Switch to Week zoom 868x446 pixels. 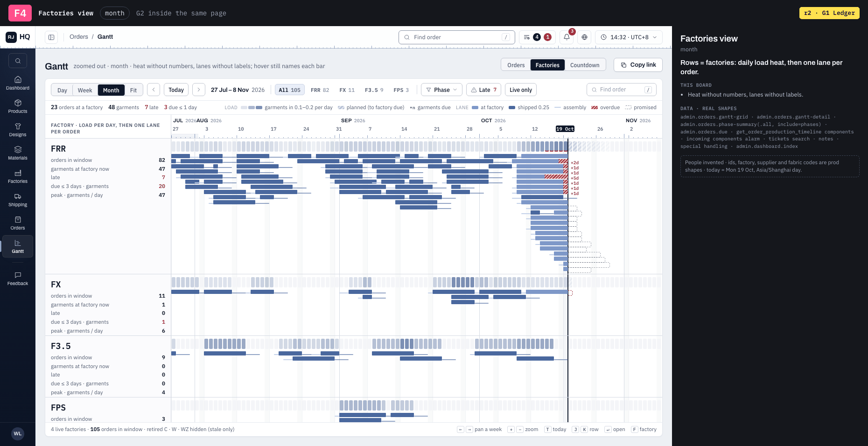click(85, 90)
